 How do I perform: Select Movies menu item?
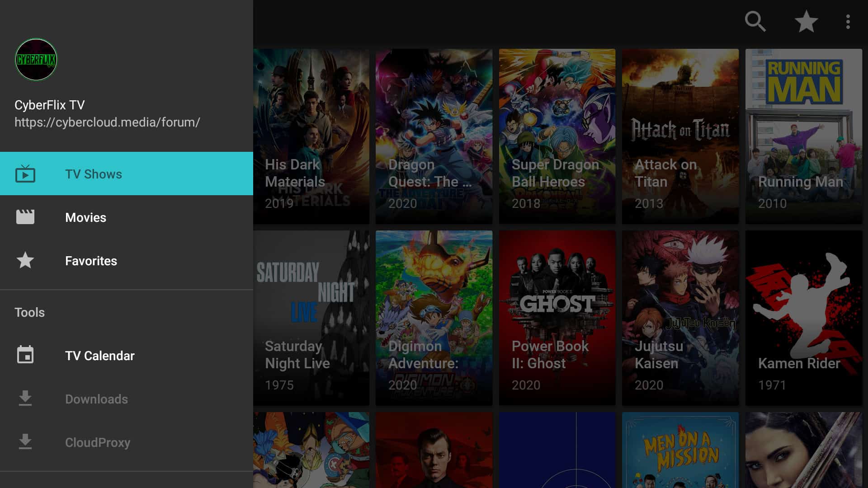coord(85,217)
